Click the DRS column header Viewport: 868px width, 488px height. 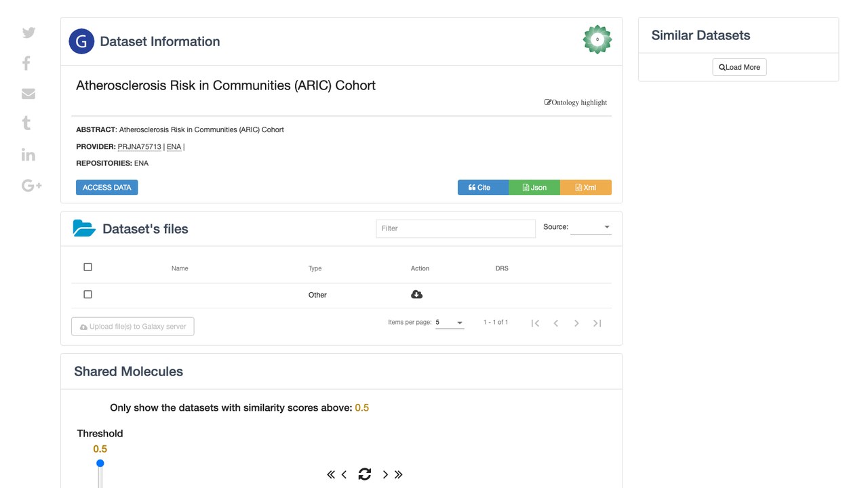[x=502, y=268]
